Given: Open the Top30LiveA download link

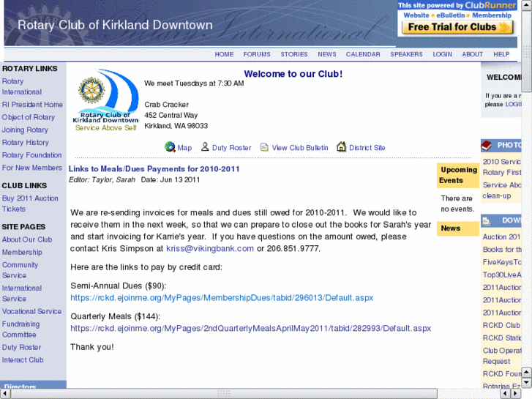Looking at the screenshot, I should [502, 275].
